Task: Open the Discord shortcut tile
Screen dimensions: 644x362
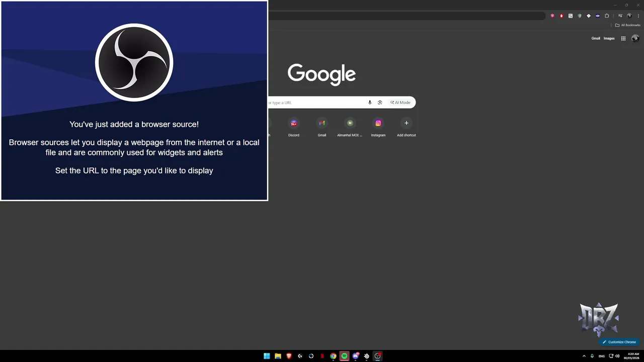Action: [x=294, y=127]
